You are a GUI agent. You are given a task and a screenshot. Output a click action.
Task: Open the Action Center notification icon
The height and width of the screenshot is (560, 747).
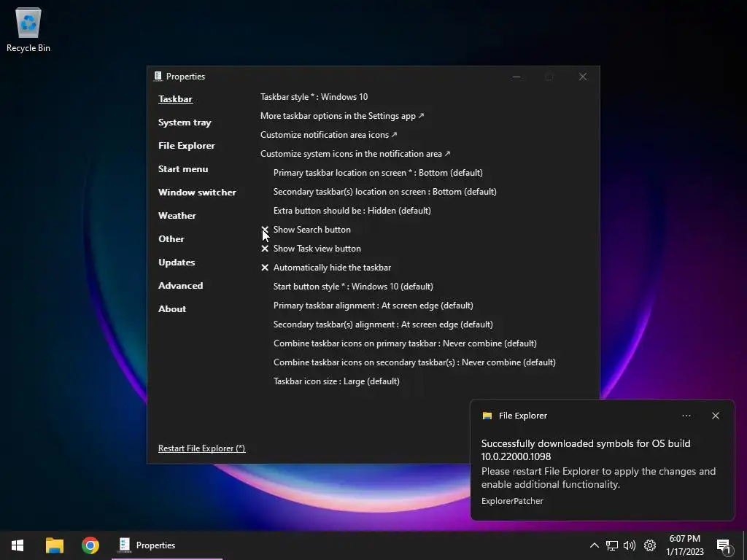tap(724, 546)
